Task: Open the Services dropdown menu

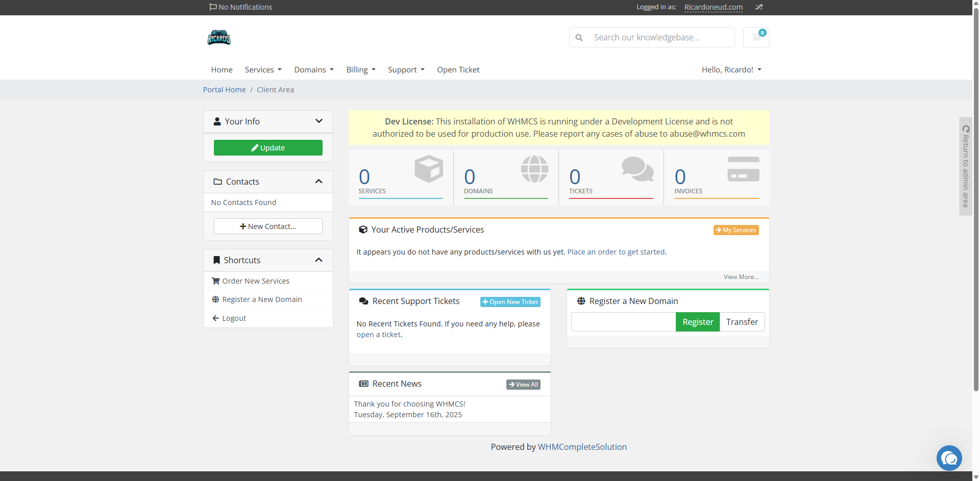Action: pyautogui.click(x=263, y=70)
